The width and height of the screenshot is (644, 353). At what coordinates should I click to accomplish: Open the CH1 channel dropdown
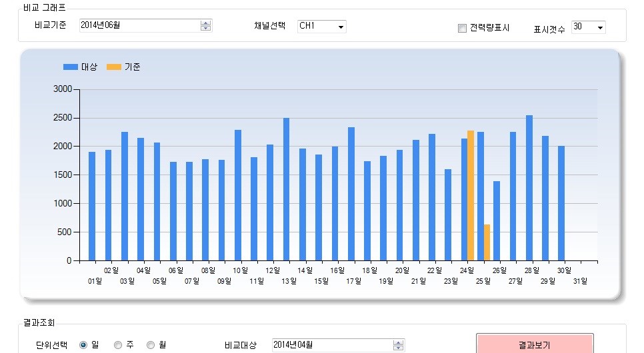pos(321,26)
